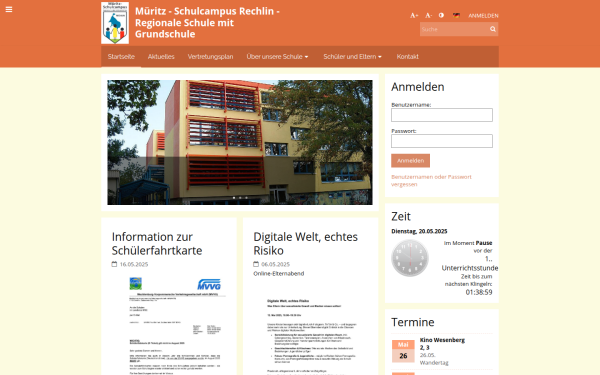Click the school logo crest
The height and width of the screenshot is (375, 600).
point(115,23)
